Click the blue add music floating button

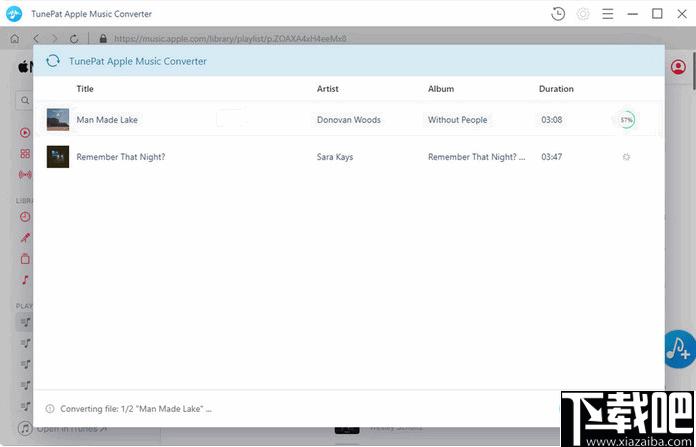pyautogui.click(x=680, y=349)
